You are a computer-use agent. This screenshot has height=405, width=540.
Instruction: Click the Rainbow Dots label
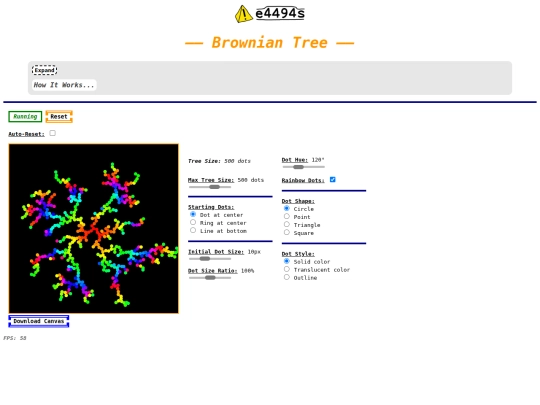point(303,180)
